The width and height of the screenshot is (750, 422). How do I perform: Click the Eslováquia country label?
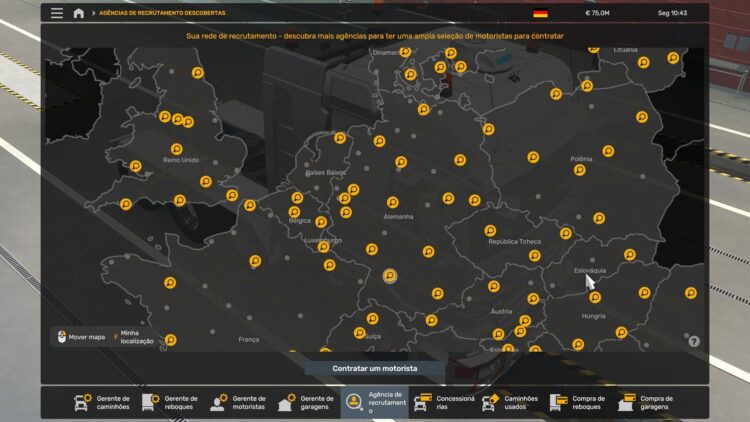(590, 270)
